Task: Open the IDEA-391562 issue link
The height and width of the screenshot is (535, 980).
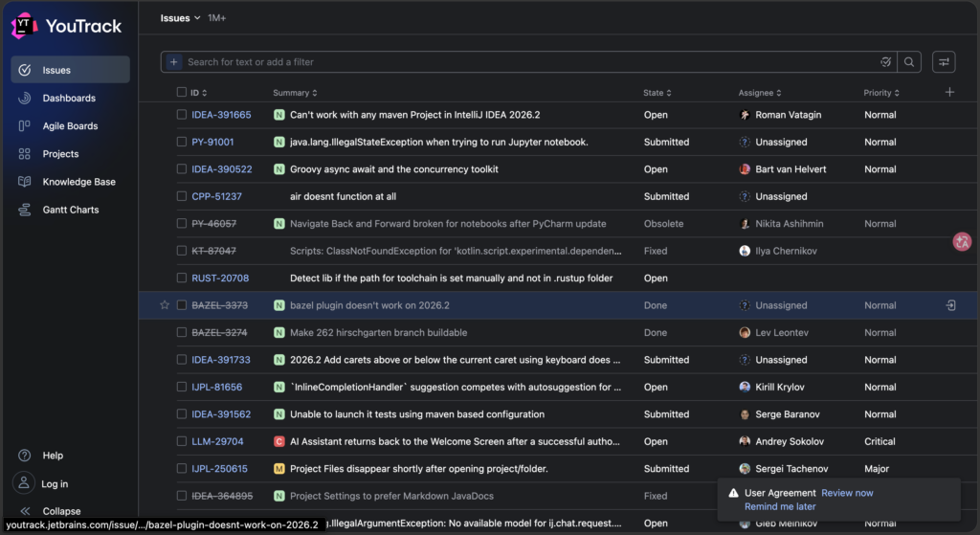Action: click(x=221, y=413)
